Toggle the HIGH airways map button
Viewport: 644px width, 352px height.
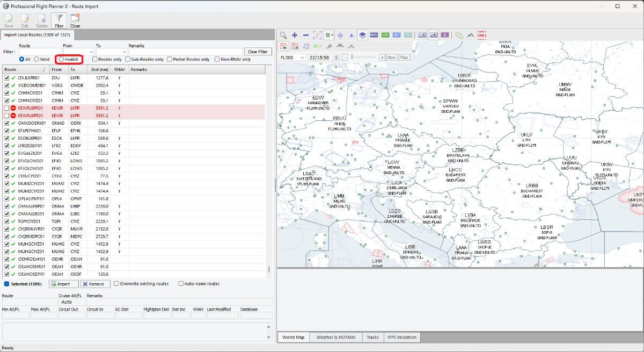tap(374, 35)
